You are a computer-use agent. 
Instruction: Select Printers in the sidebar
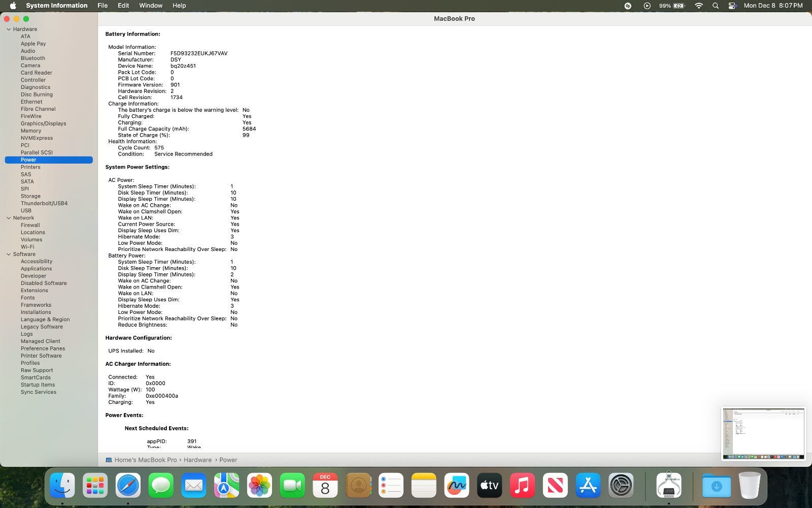[30, 167]
